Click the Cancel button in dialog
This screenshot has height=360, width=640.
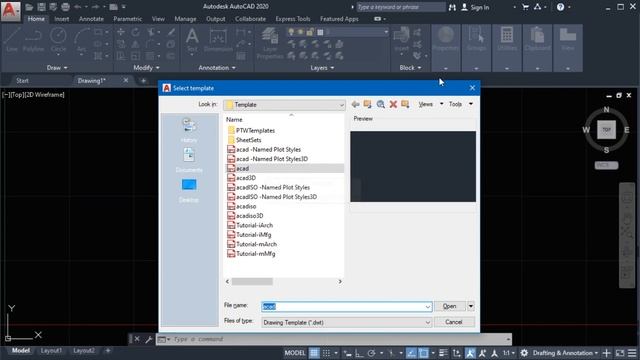454,322
